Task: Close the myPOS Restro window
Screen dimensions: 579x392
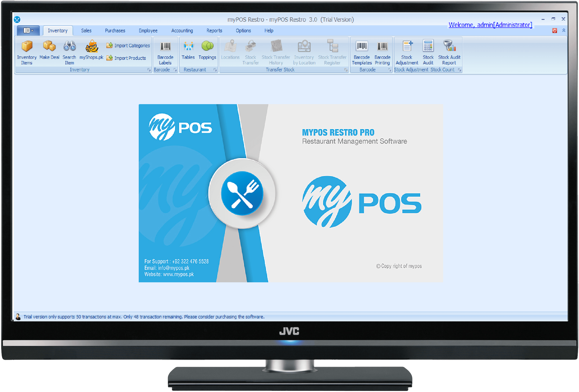Action: pos(563,19)
